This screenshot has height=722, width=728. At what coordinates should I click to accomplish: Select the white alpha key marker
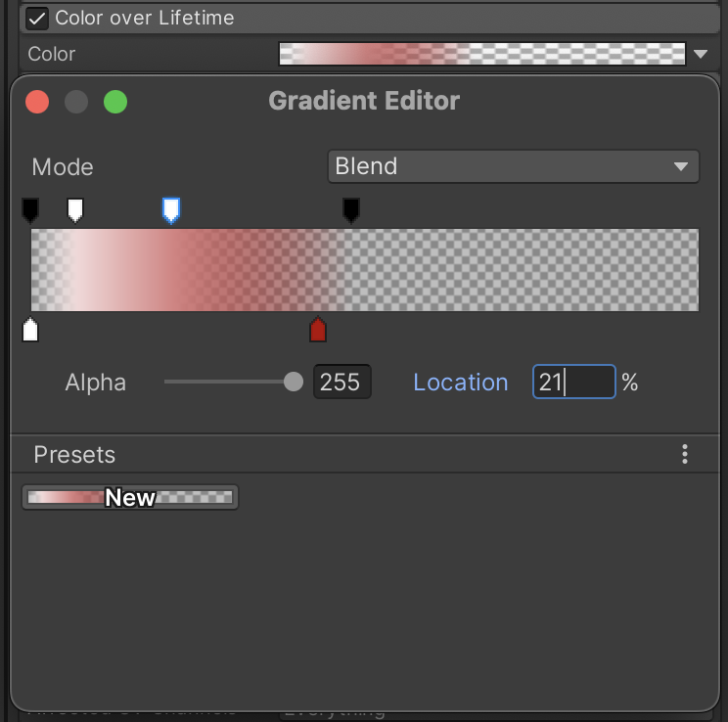(75, 208)
